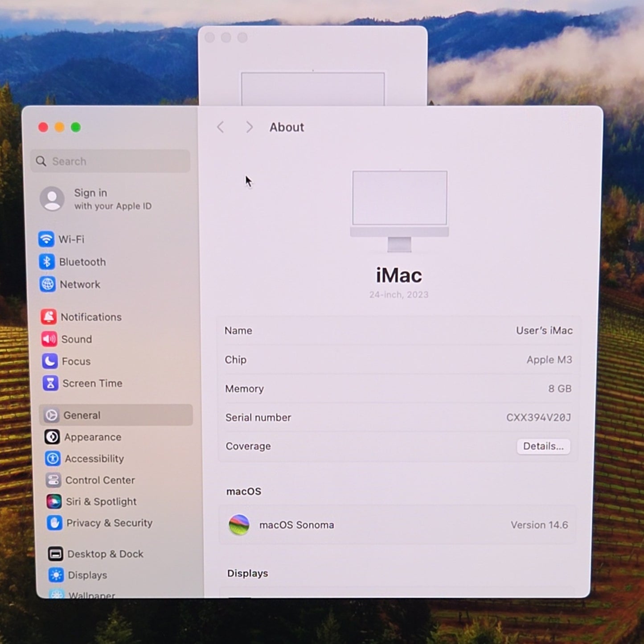Click the Displays section heading
The image size is (644, 644).
(248, 573)
